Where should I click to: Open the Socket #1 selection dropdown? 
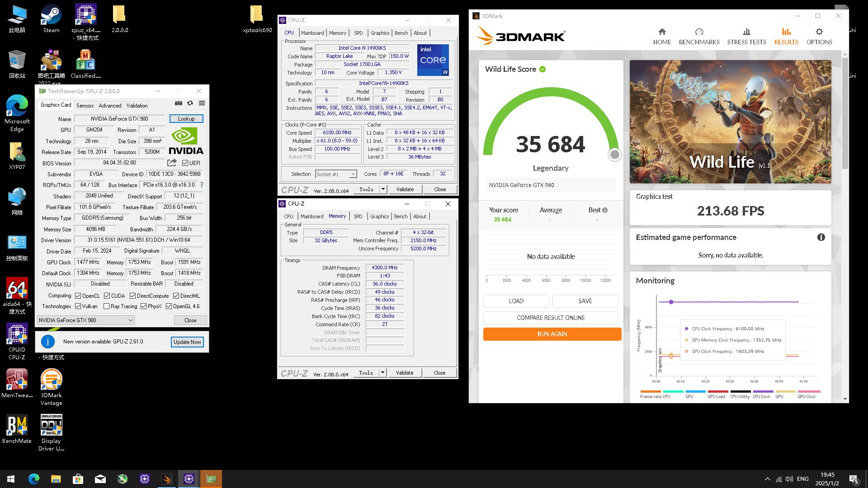coord(336,174)
